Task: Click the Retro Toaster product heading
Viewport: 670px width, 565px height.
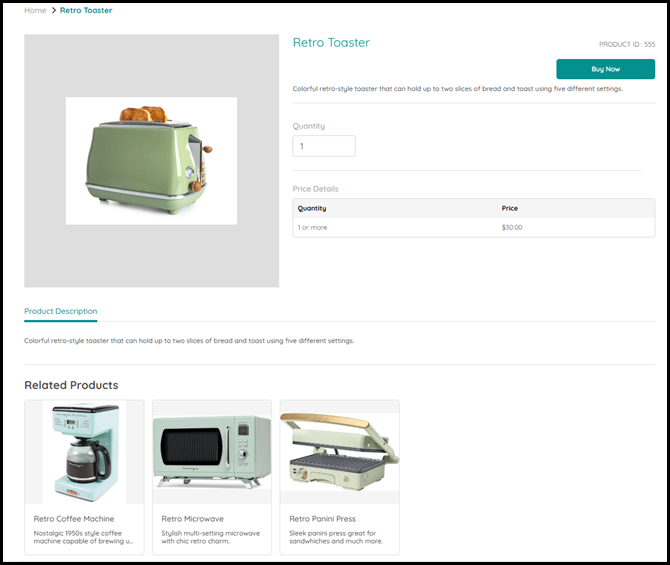Action: pos(331,43)
